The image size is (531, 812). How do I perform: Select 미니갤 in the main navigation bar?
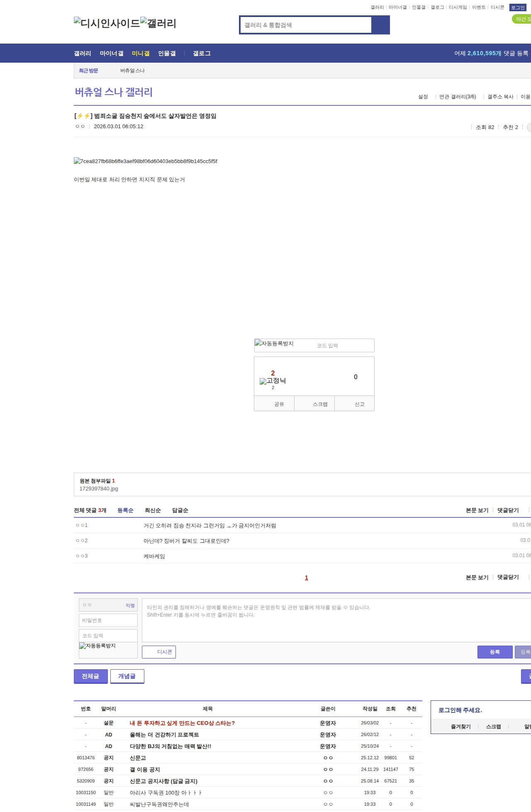coord(141,53)
